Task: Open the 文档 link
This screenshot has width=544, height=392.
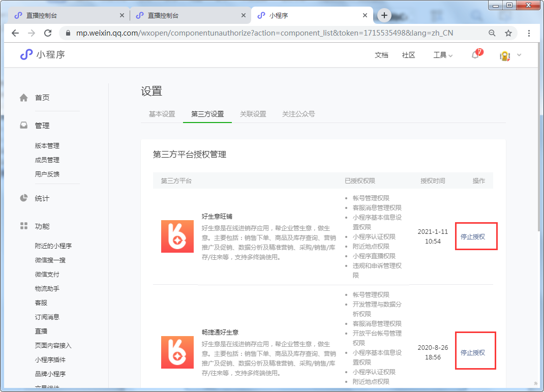Action: pyautogui.click(x=381, y=55)
